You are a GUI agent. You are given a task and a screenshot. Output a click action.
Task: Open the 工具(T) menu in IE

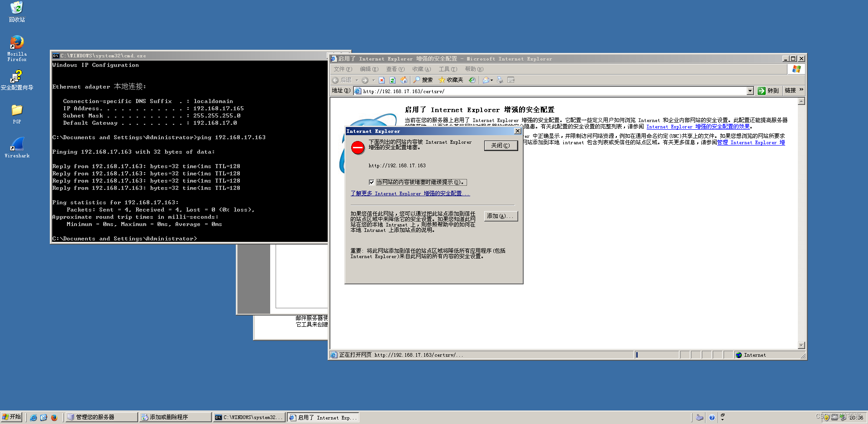[x=448, y=69]
